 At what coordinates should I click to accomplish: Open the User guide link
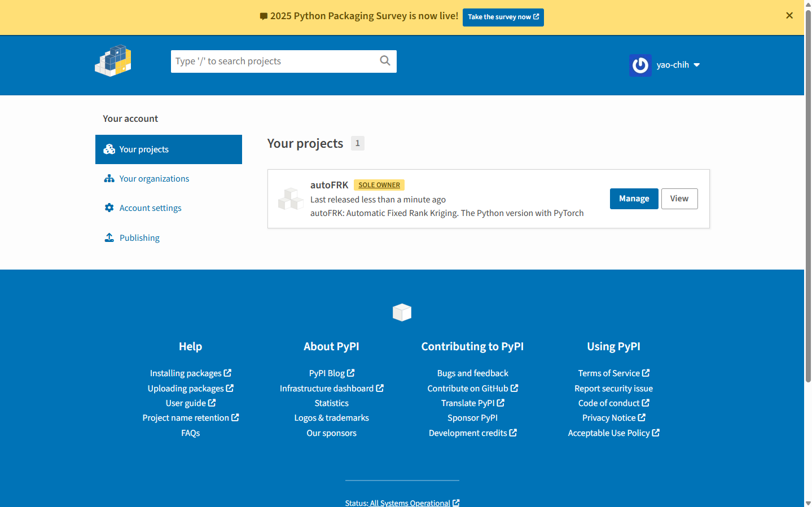point(191,403)
